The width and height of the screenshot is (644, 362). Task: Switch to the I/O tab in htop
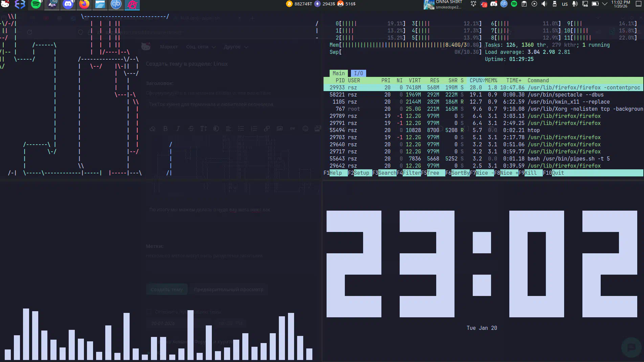[x=358, y=73]
